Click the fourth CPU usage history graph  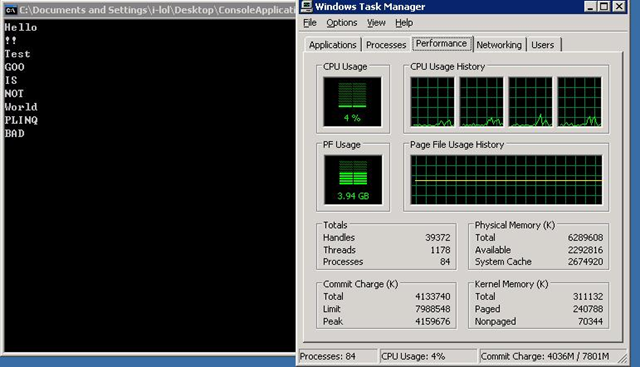coord(579,102)
